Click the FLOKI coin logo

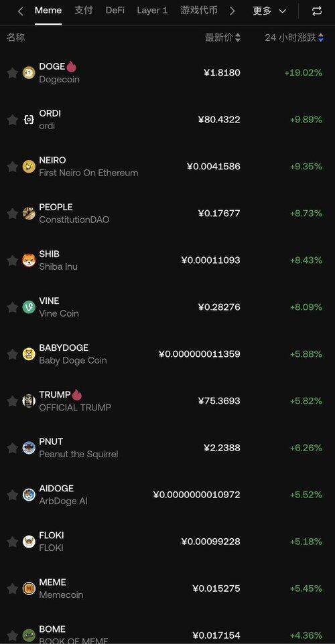click(x=29, y=542)
